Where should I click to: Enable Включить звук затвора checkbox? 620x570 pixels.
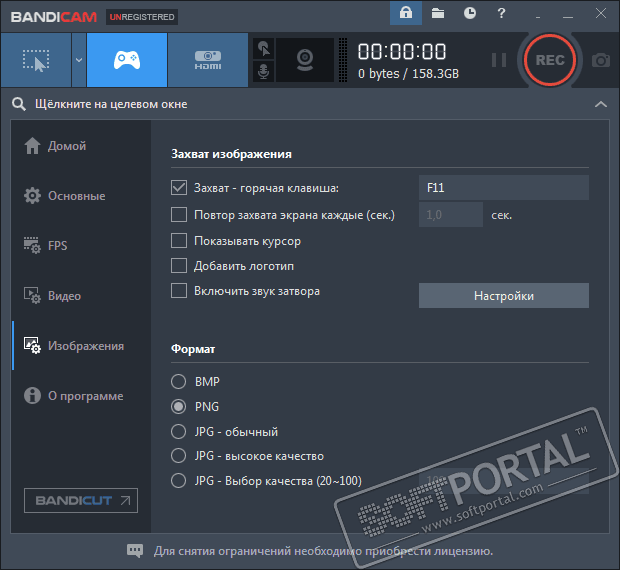tap(179, 291)
